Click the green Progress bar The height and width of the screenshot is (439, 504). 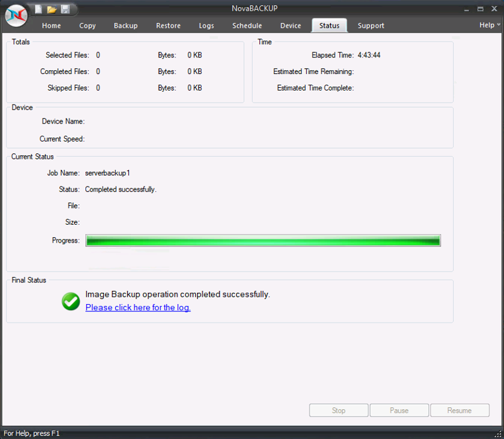(x=263, y=241)
